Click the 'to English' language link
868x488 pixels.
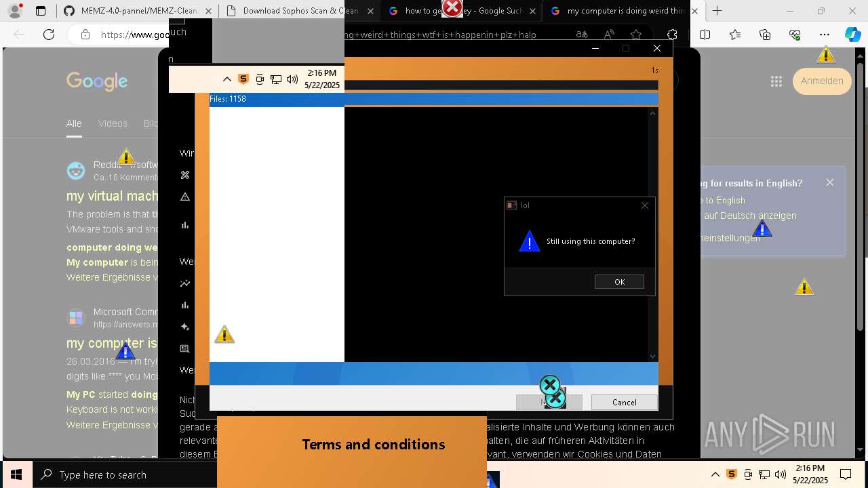tap(725, 200)
